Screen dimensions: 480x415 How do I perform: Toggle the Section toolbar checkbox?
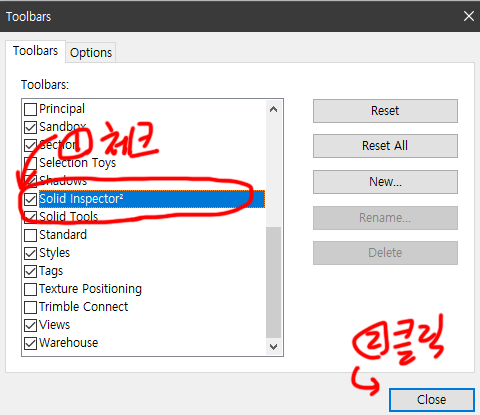pos(30,145)
